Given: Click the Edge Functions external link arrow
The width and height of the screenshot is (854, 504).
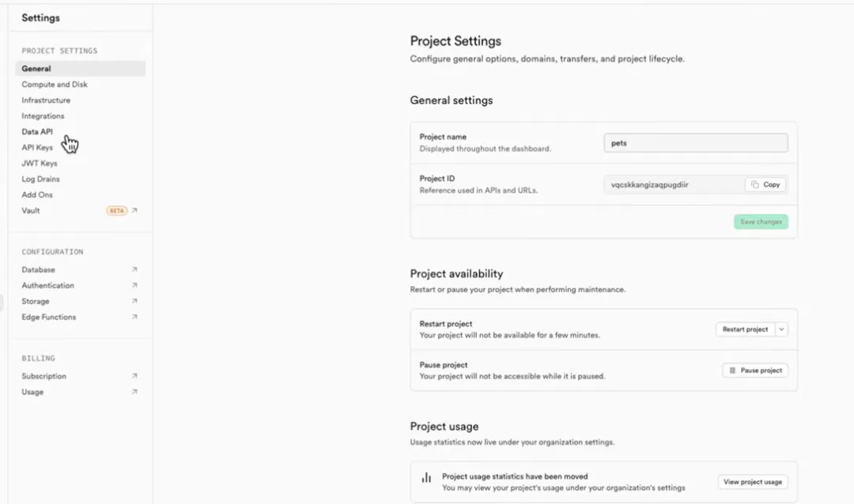Looking at the screenshot, I should click(134, 318).
